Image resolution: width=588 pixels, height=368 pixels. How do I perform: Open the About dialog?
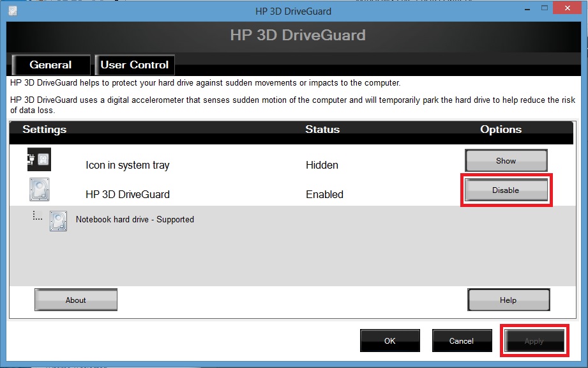pyautogui.click(x=76, y=300)
